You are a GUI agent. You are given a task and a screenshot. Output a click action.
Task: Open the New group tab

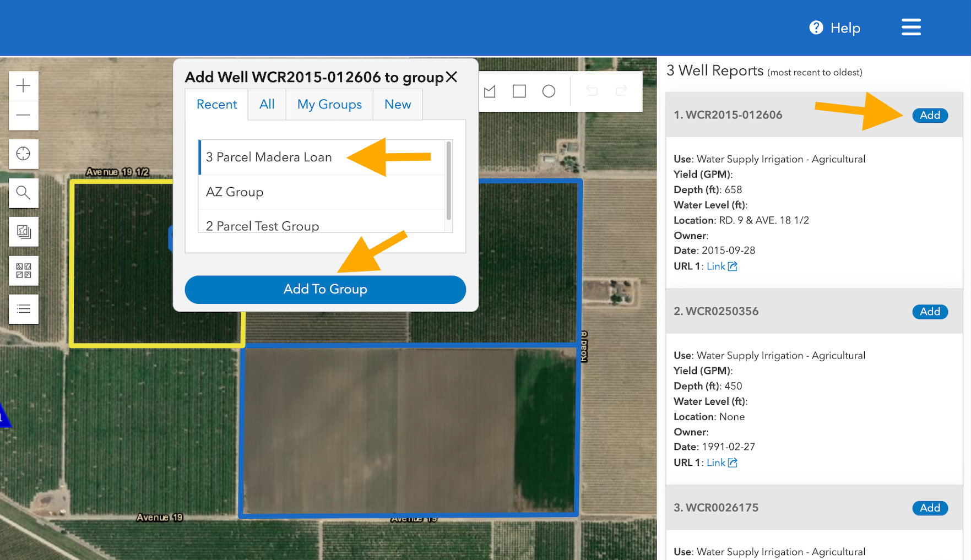[x=397, y=105]
